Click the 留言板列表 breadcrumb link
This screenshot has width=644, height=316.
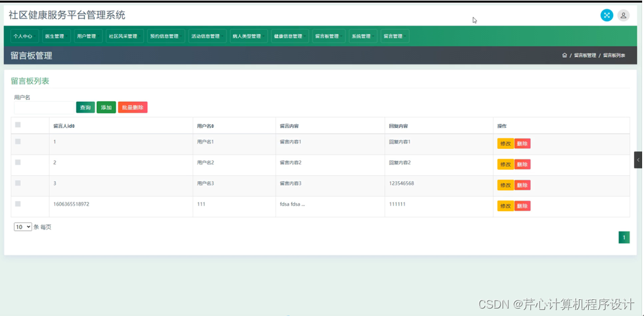point(614,55)
